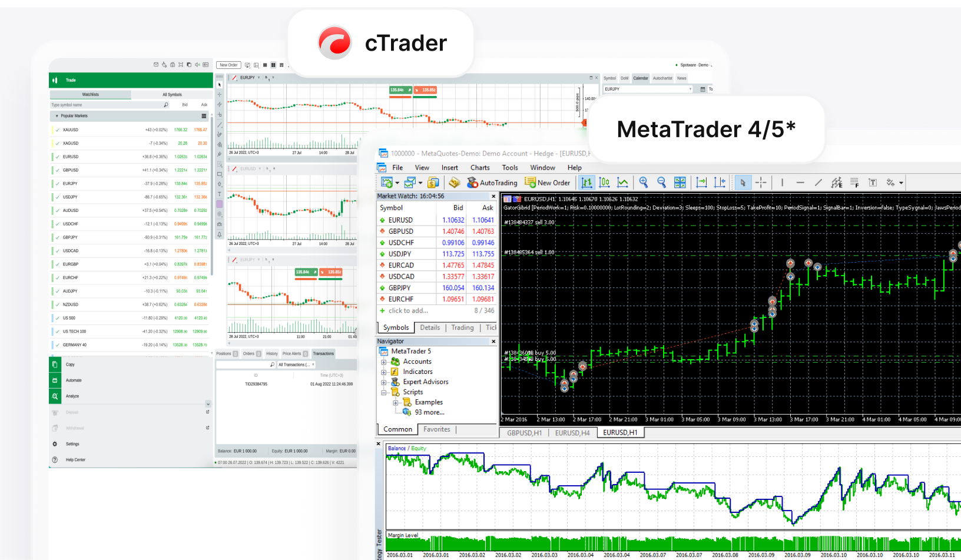961x560 pixels.
Task: Zoom out on the MetaTrader chart
Action: pos(661,183)
